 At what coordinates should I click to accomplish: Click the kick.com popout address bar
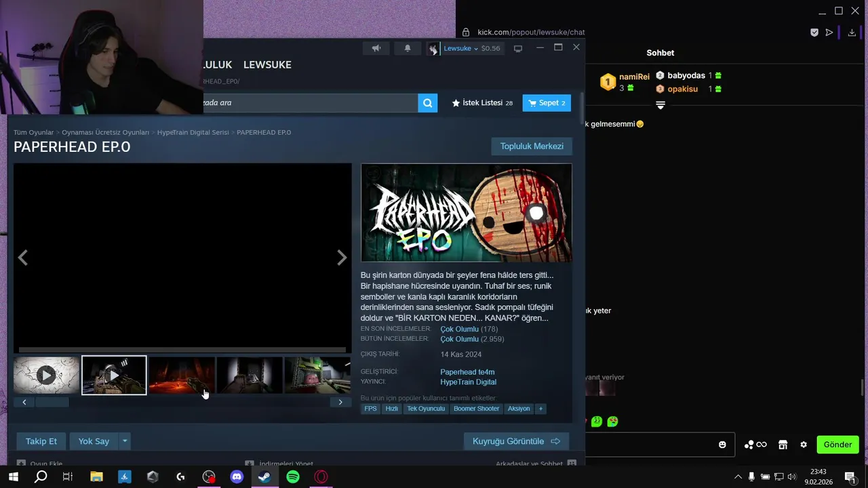(x=531, y=32)
